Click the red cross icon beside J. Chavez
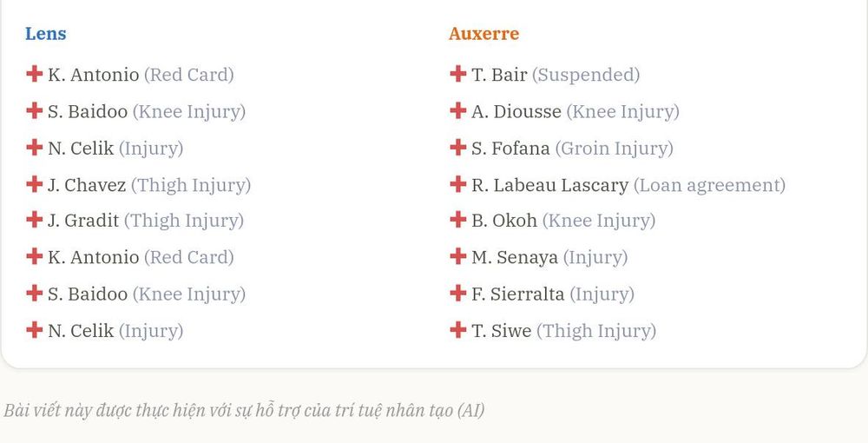The image size is (868, 443). (35, 184)
